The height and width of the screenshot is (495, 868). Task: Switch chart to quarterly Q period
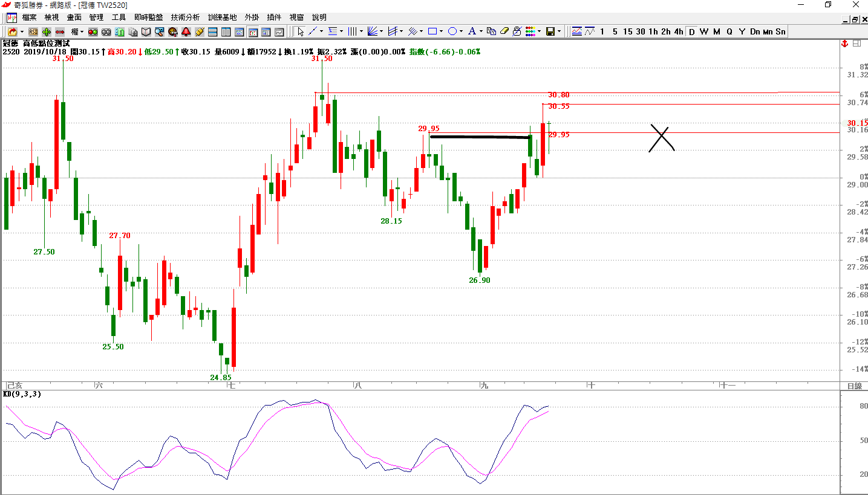click(x=729, y=31)
